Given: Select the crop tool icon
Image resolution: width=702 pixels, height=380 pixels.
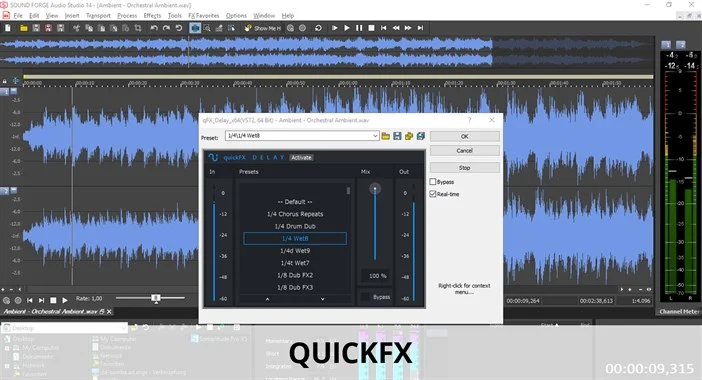Looking at the screenshot, I should click(138, 28).
